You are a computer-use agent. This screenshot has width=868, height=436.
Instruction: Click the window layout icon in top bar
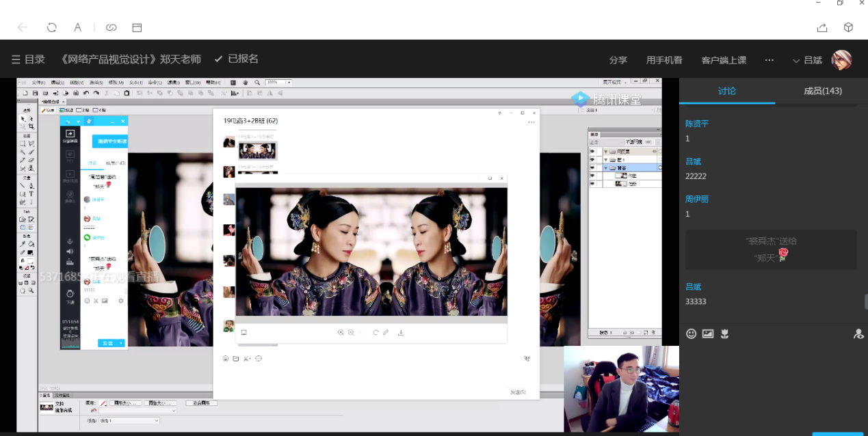pos(137,27)
